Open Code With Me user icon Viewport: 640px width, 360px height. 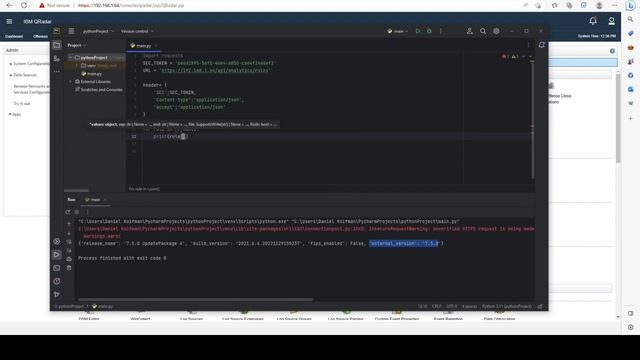470,31
